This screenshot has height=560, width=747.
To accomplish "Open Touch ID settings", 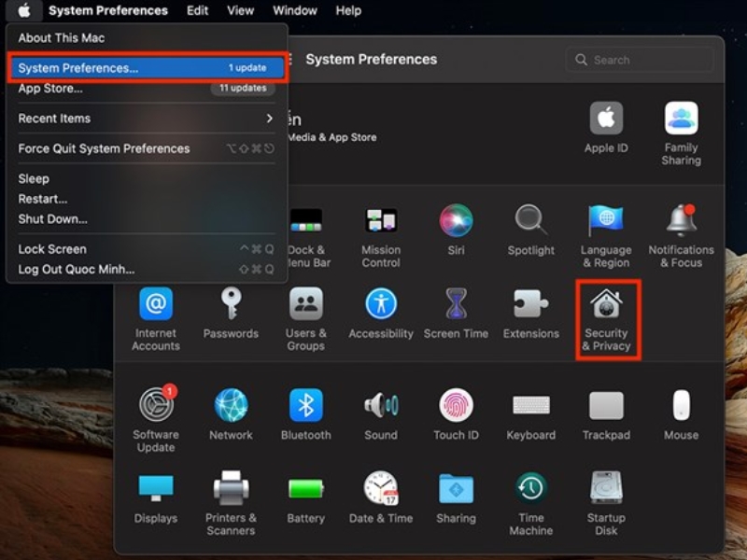I will pos(456,413).
